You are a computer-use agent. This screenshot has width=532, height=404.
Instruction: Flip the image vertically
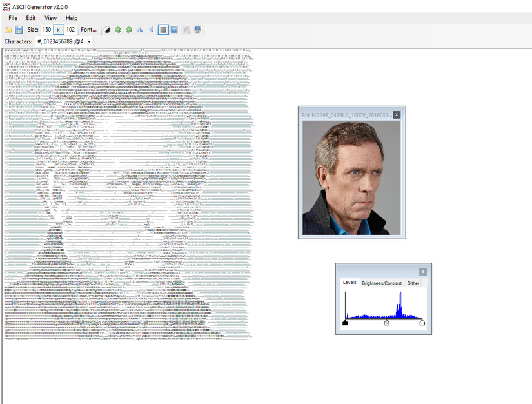pos(150,30)
